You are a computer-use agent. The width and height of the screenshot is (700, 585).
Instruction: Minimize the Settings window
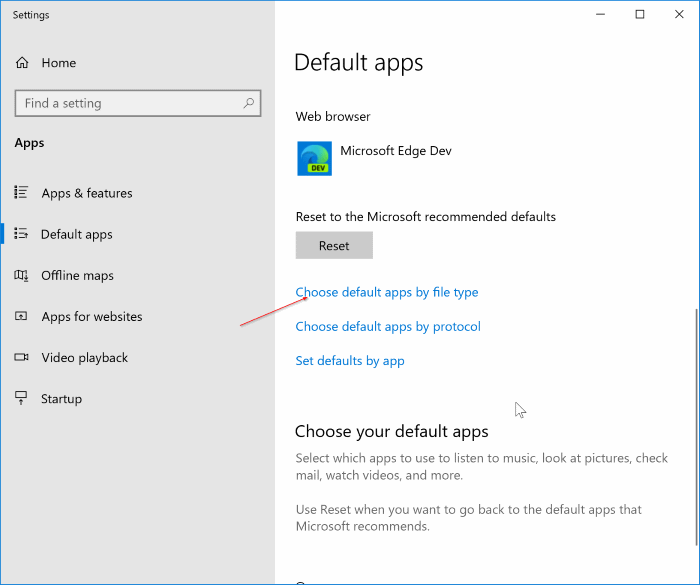click(x=600, y=14)
